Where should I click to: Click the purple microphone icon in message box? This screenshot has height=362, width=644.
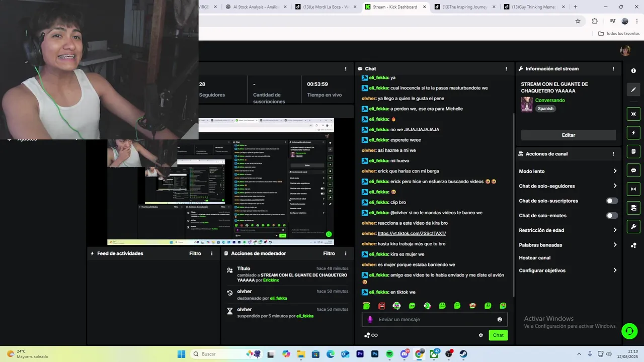point(370,319)
